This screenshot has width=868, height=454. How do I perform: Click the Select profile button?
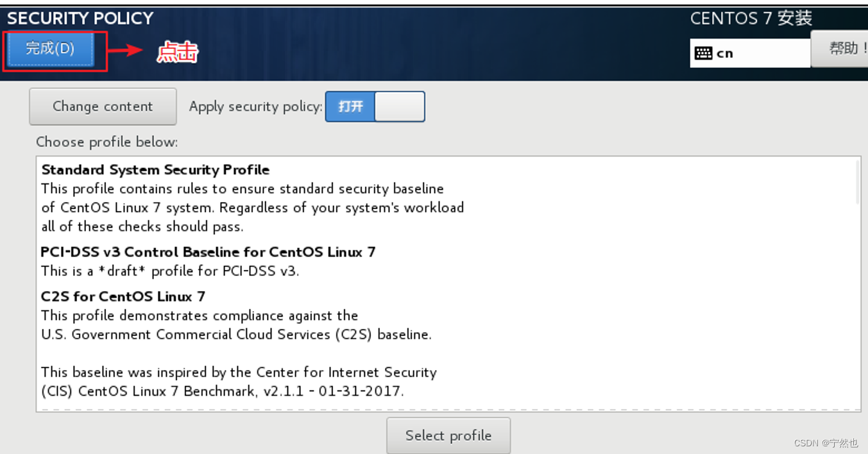click(x=448, y=436)
